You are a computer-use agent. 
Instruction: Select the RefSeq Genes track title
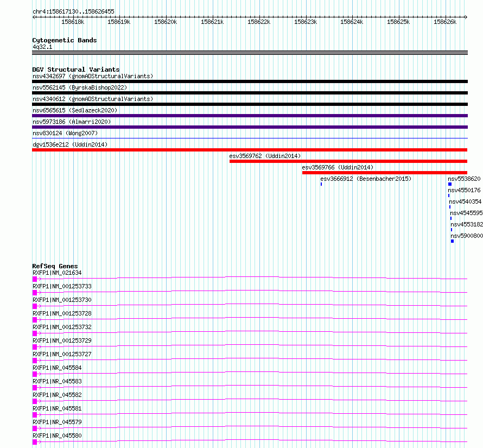pos(55,266)
